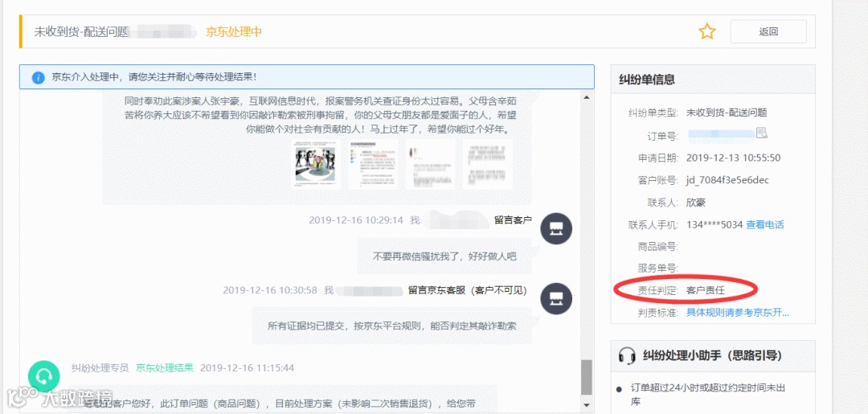
Task: Click the chat scrollbar down arrow
Action: tap(587, 406)
